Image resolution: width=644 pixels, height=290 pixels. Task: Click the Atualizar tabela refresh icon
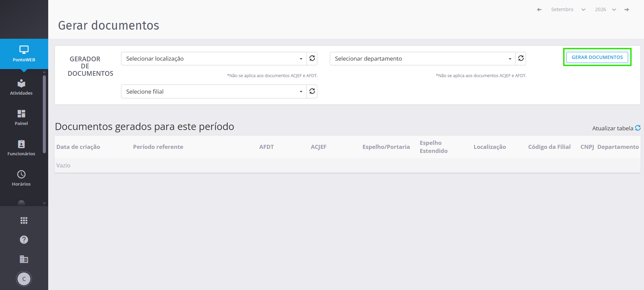tap(638, 128)
